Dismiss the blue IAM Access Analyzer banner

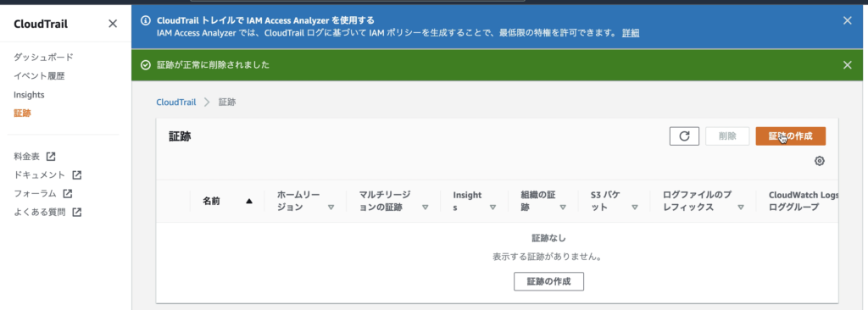[847, 21]
